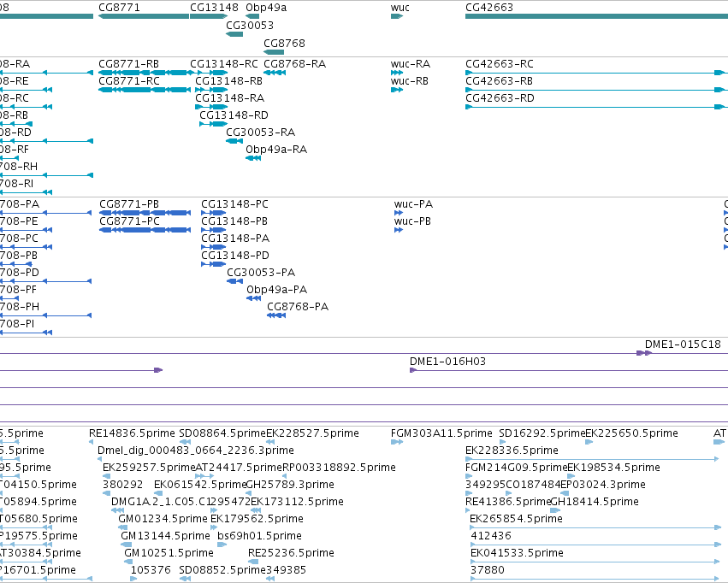Select the CG30053-PA protein label
The image size is (728, 583).
261,272
